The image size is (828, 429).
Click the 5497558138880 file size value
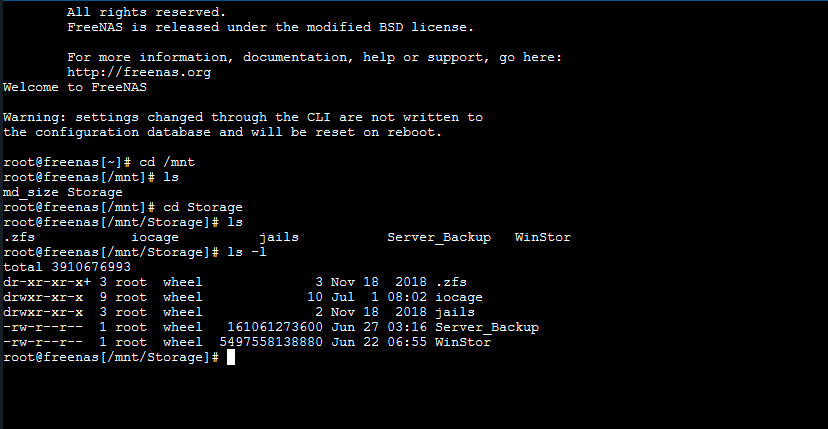point(271,342)
